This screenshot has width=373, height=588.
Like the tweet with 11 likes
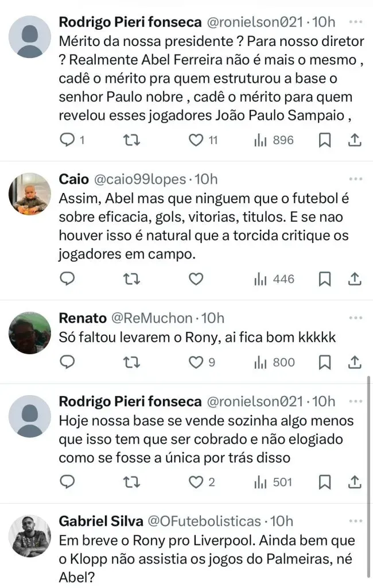tap(196, 140)
